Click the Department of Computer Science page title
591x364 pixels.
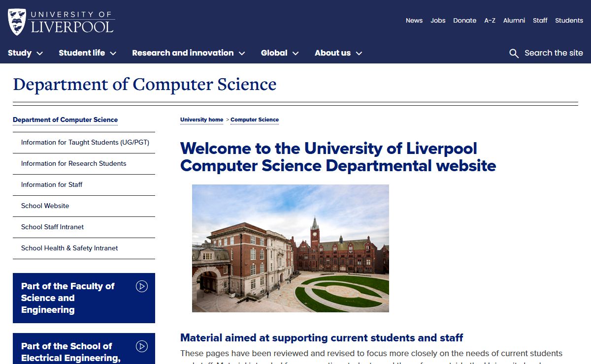click(x=145, y=84)
